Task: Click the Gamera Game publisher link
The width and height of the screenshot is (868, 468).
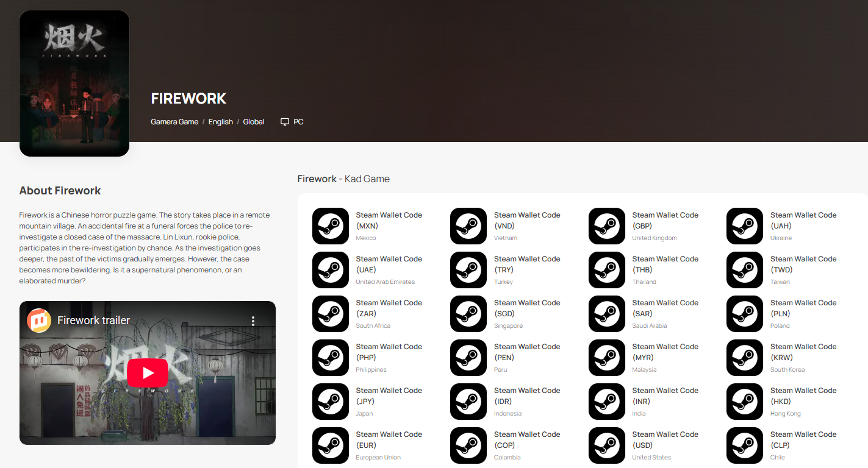Action: click(174, 122)
